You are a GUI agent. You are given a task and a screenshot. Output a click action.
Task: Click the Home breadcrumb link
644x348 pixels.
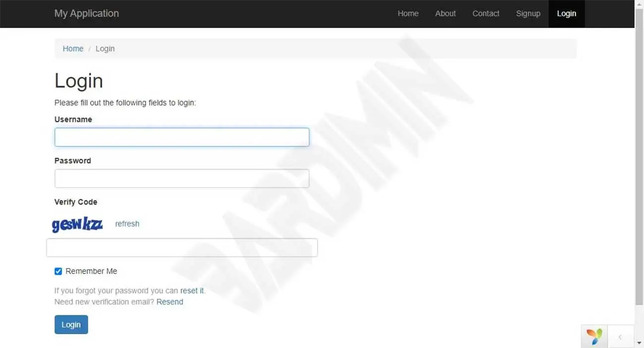click(73, 49)
